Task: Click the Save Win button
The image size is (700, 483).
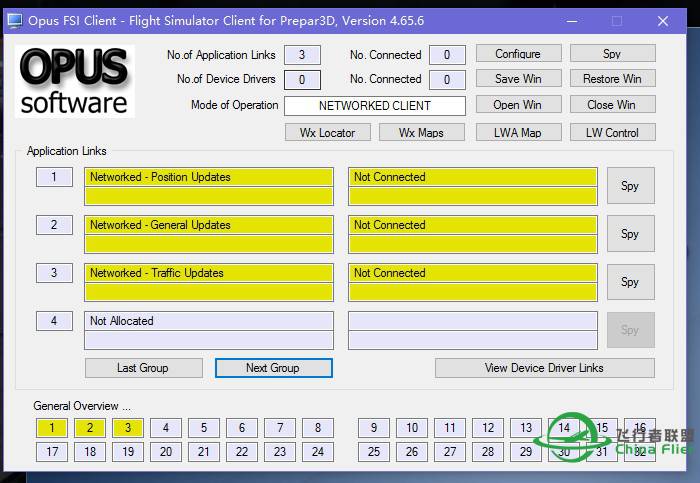Action: click(518, 79)
